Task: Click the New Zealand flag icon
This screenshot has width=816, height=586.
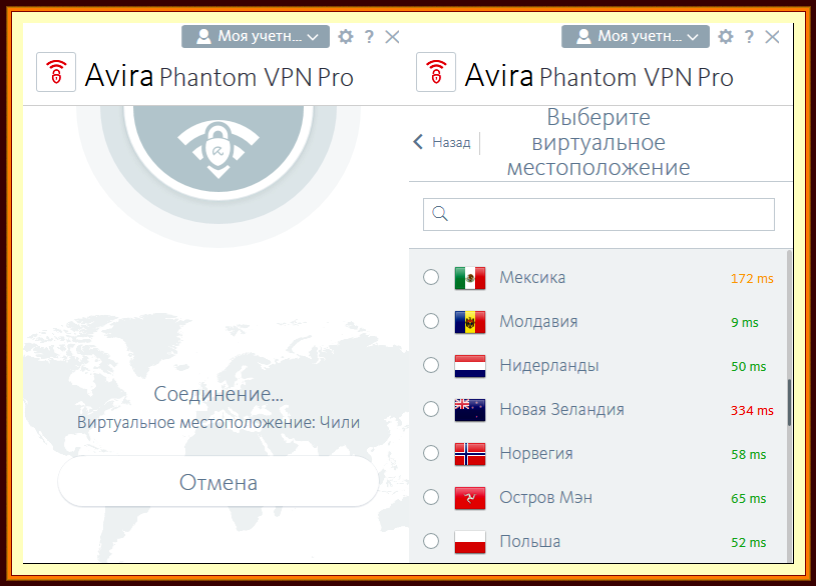Action: click(470, 410)
